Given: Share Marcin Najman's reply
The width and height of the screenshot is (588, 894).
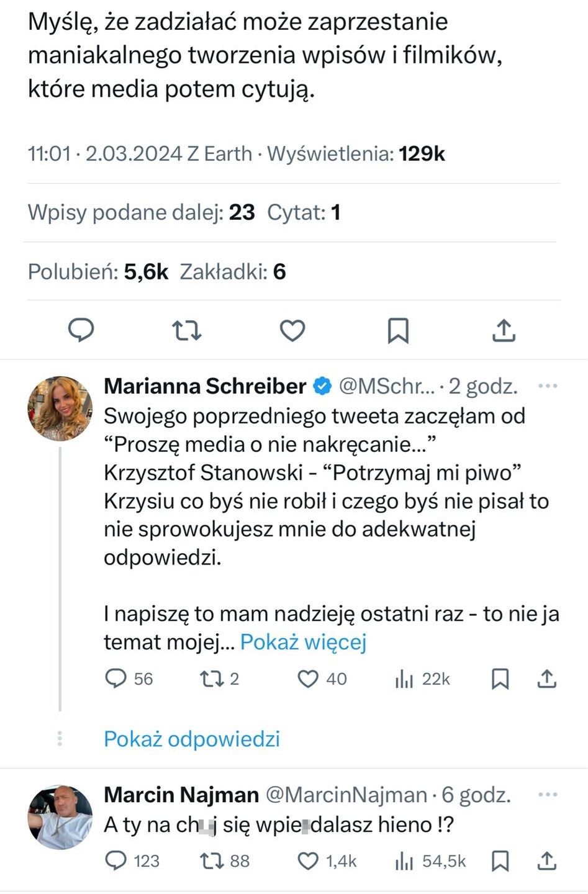Looking at the screenshot, I should pos(546,860).
